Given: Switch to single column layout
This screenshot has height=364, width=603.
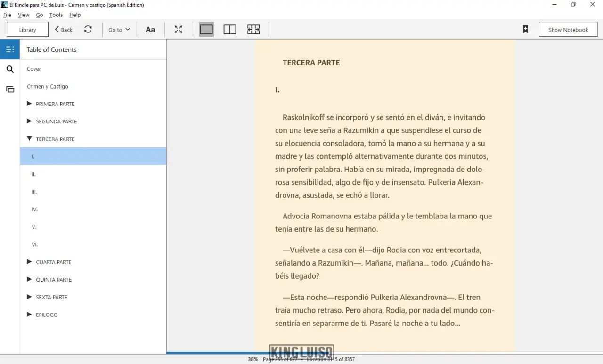Looking at the screenshot, I should pos(206,29).
